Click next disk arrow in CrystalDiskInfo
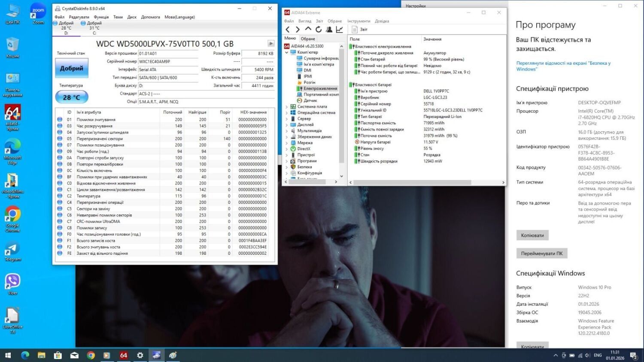644x362 pixels. [271, 43]
